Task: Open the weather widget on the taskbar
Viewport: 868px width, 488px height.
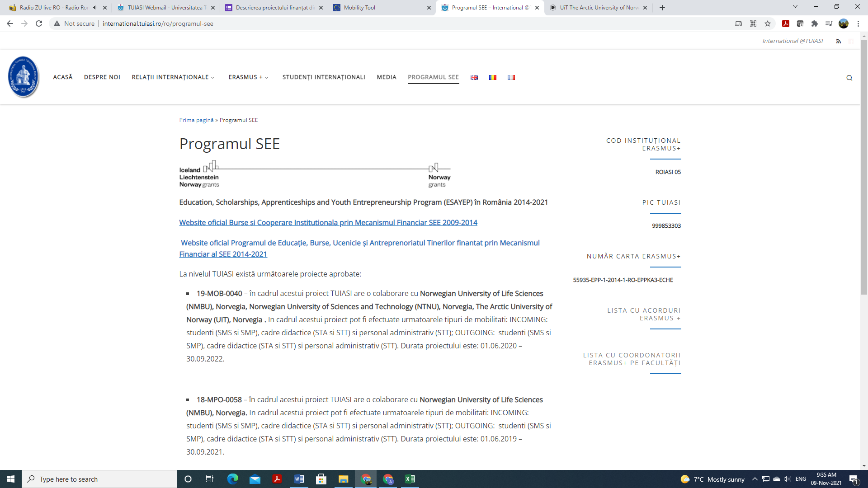Action: click(x=712, y=479)
